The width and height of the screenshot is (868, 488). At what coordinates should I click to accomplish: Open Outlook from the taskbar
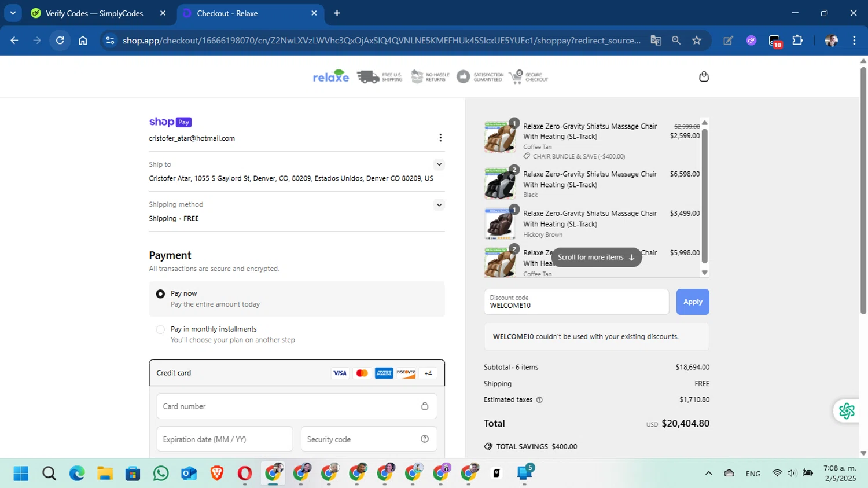(189, 474)
